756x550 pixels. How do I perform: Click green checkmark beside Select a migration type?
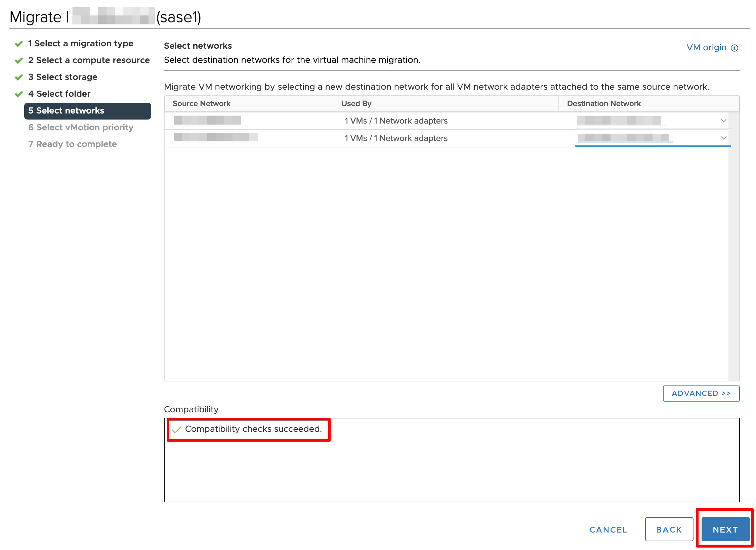(19, 44)
